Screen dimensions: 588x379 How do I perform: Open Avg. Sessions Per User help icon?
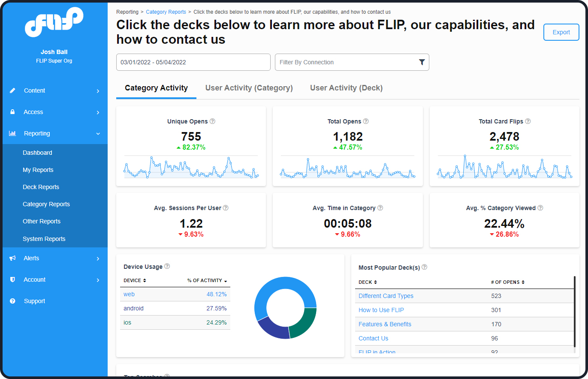click(226, 208)
